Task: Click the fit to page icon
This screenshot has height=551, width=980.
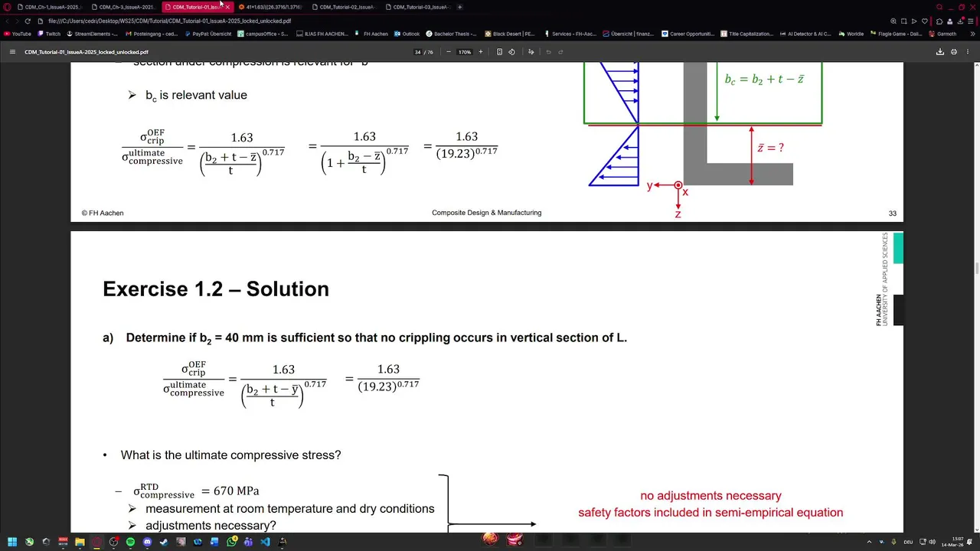Action: (x=499, y=52)
